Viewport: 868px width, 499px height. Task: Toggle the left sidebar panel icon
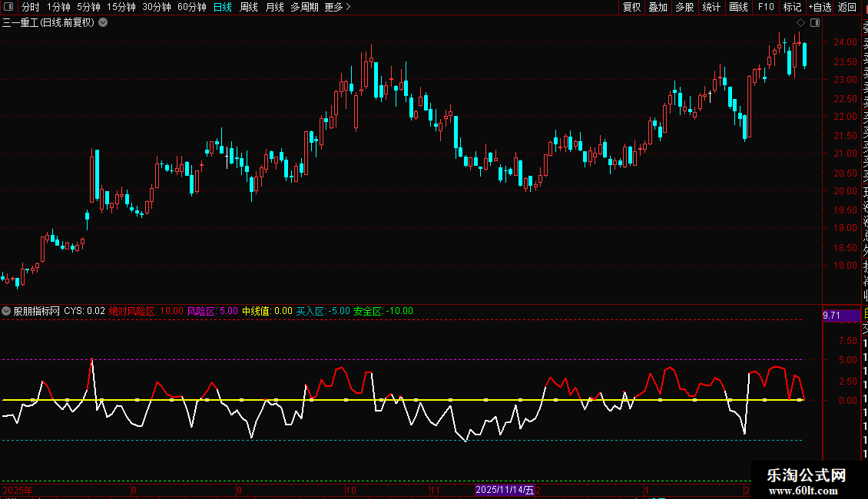(x=8, y=7)
